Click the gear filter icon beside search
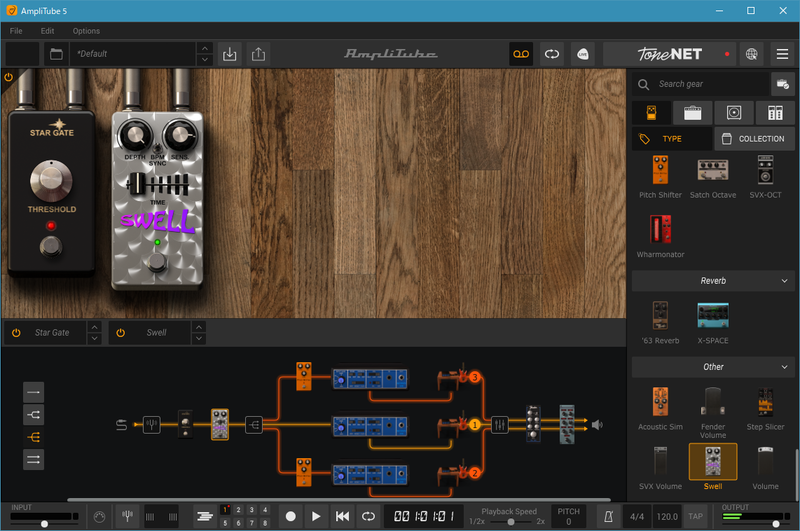800x531 pixels. pos(783,84)
